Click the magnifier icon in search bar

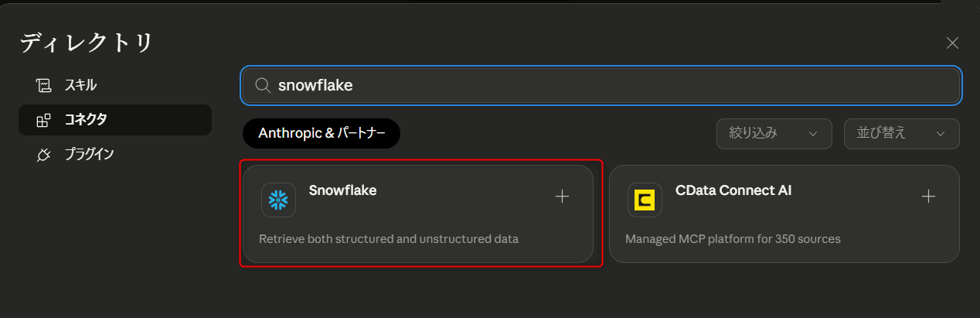pyautogui.click(x=262, y=86)
